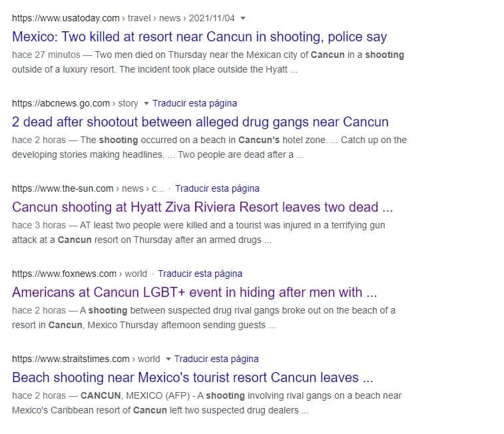Open the Fox News Cancun LGBT+ event headline
Viewport: 504px width, 434px height.
click(x=194, y=292)
